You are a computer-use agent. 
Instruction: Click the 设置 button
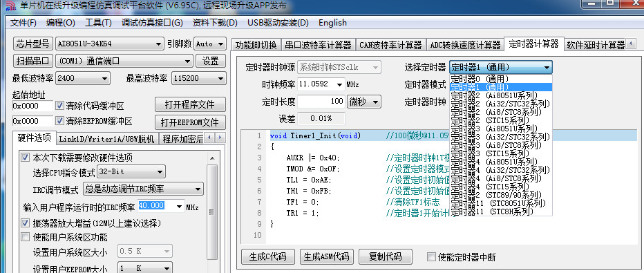click(x=211, y=62)
